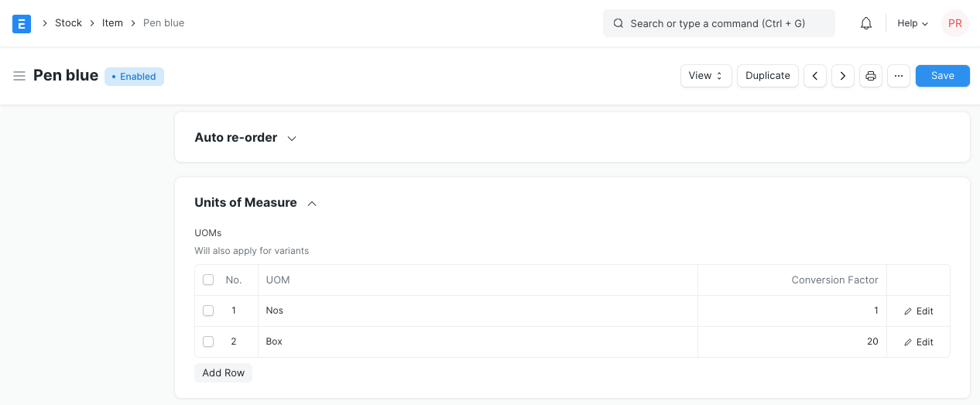Screen dimensions: 980x405
Task: Open the three-dots more options menu
Action: tap(899, 76)
